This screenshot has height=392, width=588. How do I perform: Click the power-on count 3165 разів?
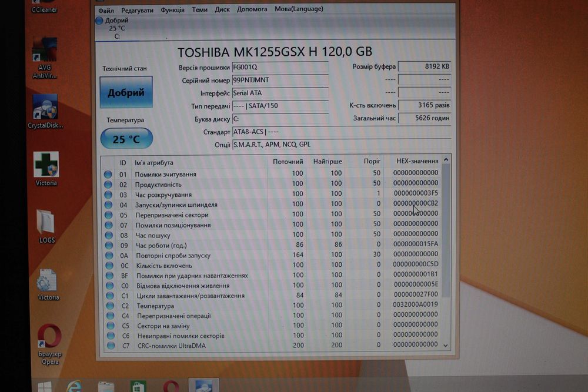425,105
